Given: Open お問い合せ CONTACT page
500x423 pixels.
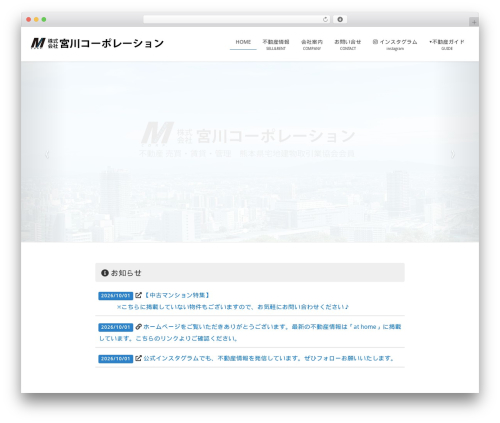Looking at the screenshot, I should (x=348, y=44).
